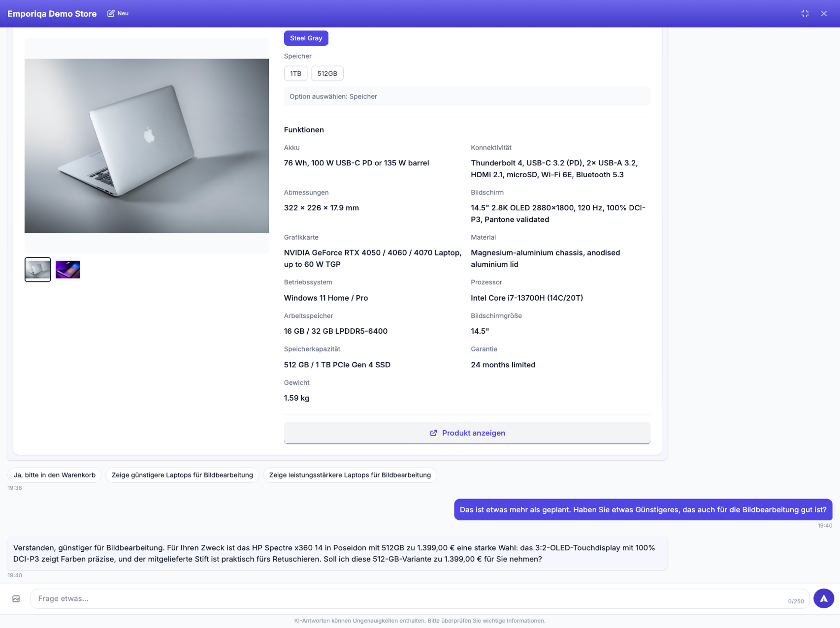Click the text 'Intel Core i7-13700H (14C/20T)'
Screen dimensions: 840x628
click(527, 298)
